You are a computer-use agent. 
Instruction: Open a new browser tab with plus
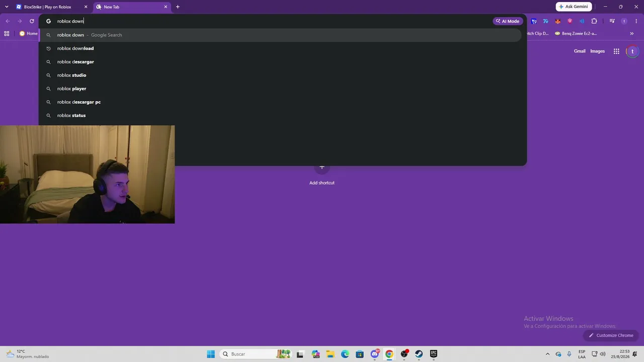point(178,7)
